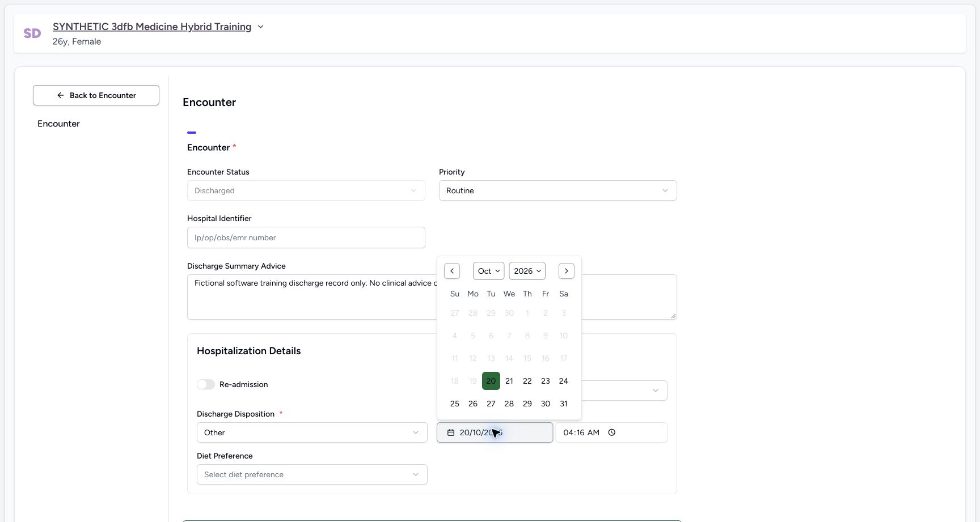Viewport: 980px width, 522px height.
Task: Expand patient name chevron in header
Action: 261,27
